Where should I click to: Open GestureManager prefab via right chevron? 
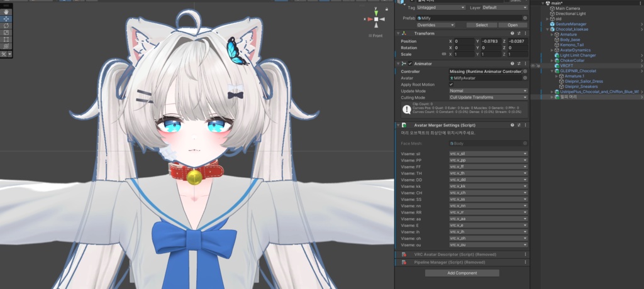pos(641,25)
